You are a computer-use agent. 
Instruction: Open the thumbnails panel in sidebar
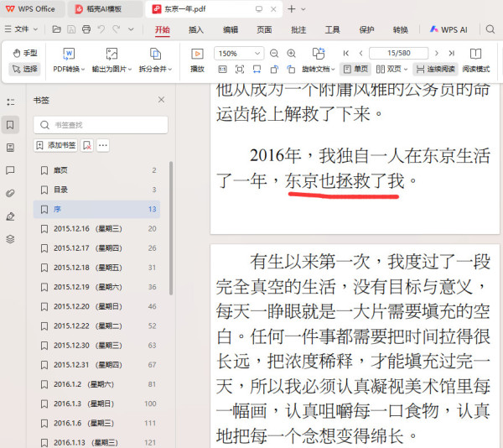[x=10, y=148]
